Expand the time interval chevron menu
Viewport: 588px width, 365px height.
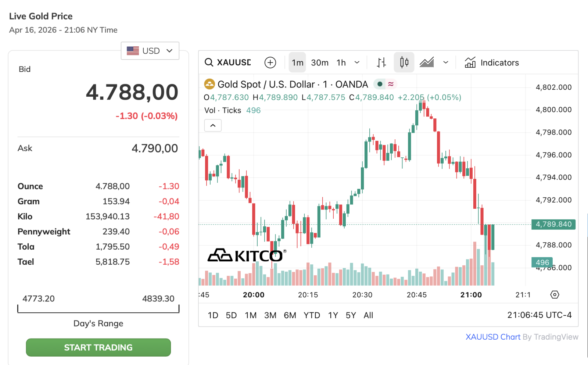click(x=357, y=62)
